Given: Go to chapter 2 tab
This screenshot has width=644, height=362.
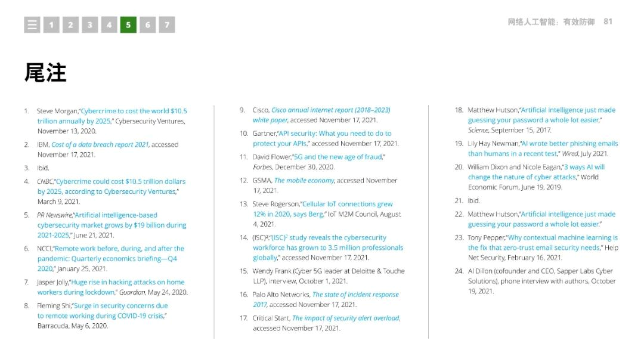Looking at the screenshot, I should point(70,24).
